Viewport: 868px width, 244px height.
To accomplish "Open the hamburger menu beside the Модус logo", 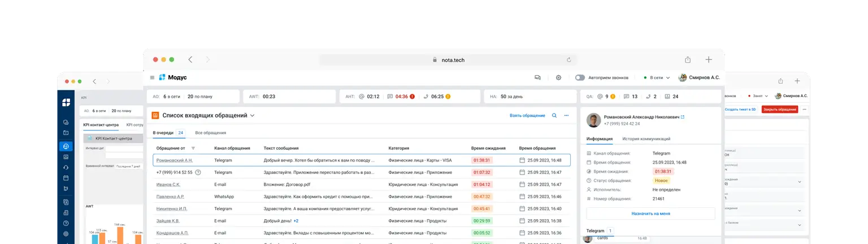I will [152, 77].
